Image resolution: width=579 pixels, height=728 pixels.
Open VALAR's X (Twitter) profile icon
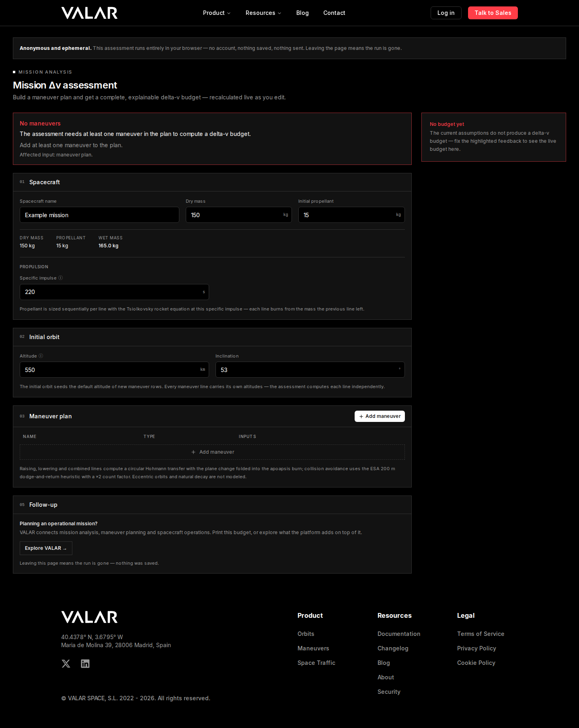(x=66, y=664)
